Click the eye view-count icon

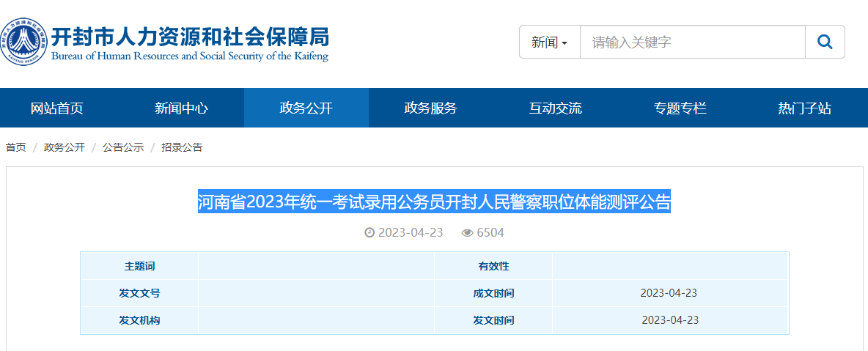(467, 233)
